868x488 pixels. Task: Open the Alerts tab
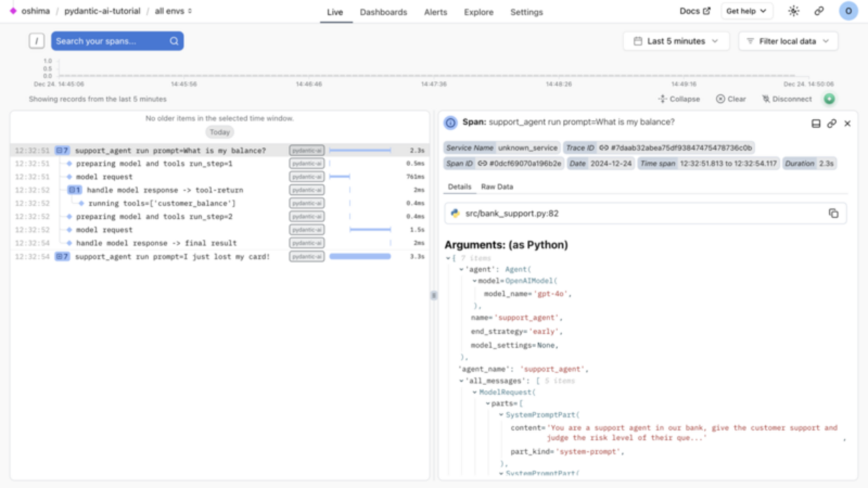coord(435,12)
